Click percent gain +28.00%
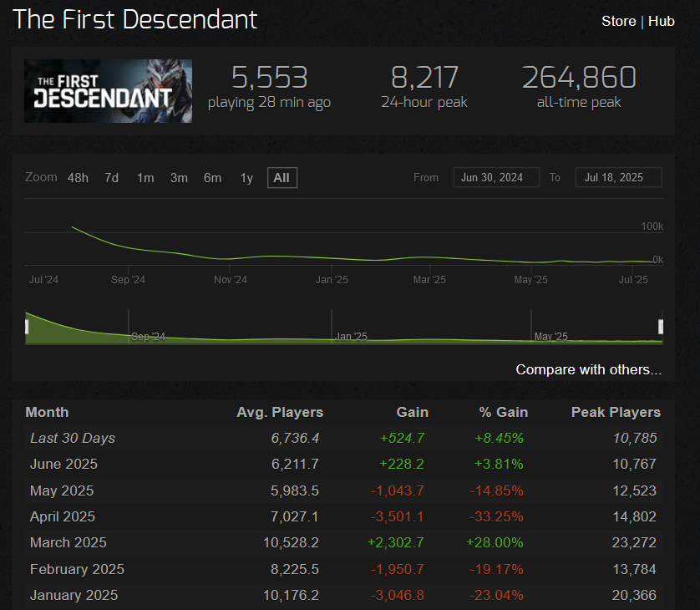Viewport: 700px width, 610px height. click(495, 542)
